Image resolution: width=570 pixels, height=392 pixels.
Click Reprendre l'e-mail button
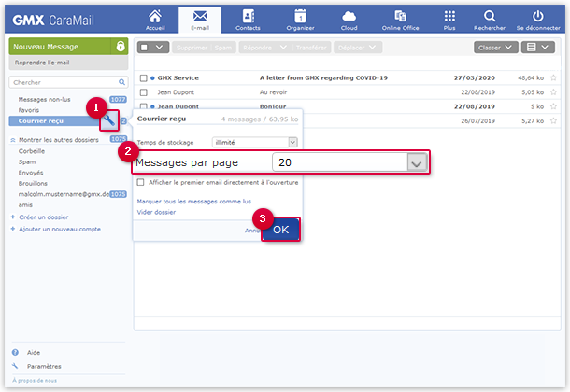point(68,63)
